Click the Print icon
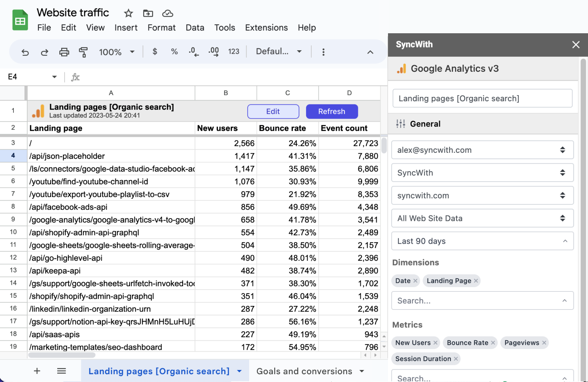Image resolution: width=588 pixels, height=382 pixels. tap(64, 52)
